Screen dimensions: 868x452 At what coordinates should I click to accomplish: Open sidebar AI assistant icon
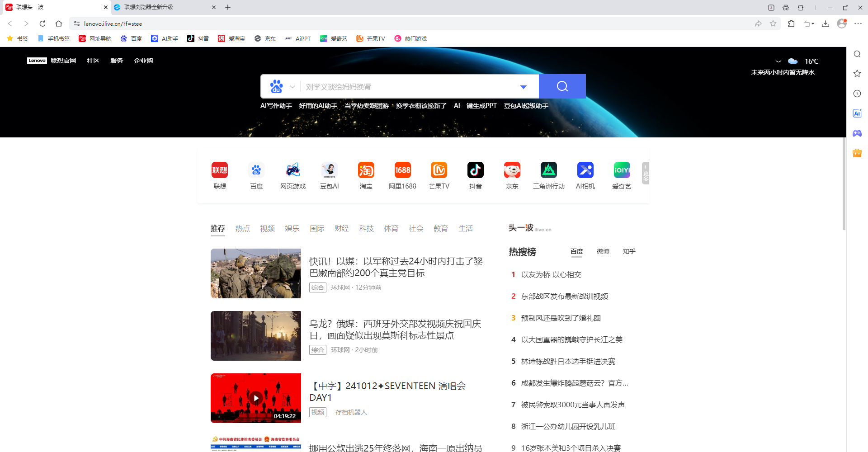point(857,113)
